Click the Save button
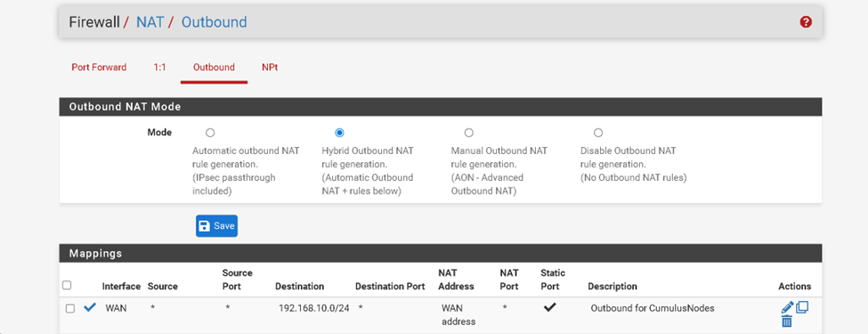 216,226
